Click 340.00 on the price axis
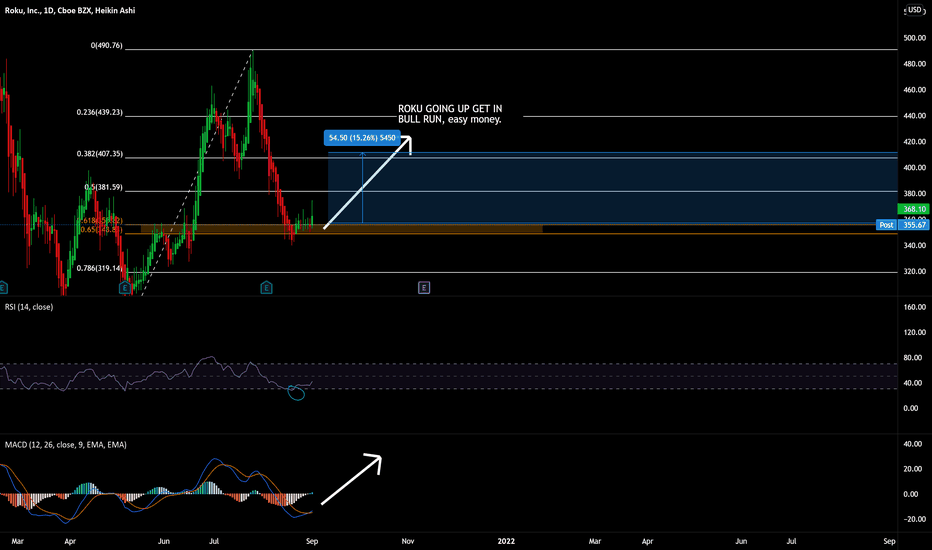 click(x=915, y=246)
